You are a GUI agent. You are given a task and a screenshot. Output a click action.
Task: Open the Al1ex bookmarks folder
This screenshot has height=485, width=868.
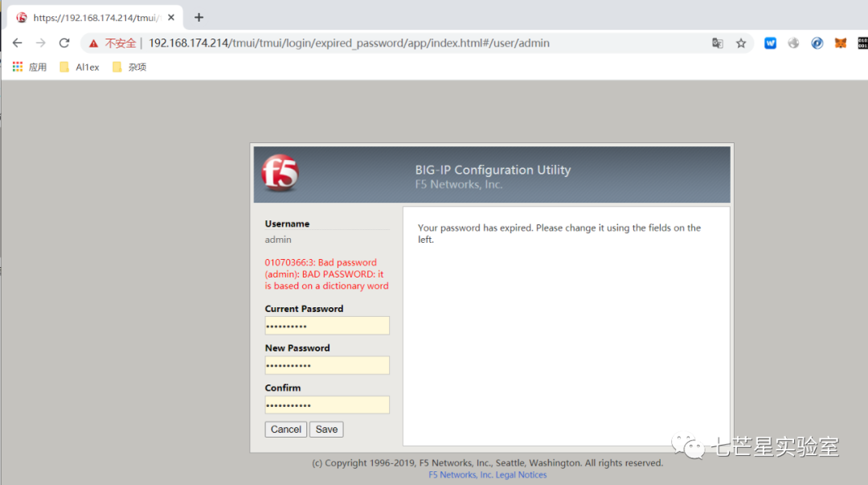[79, 67]
